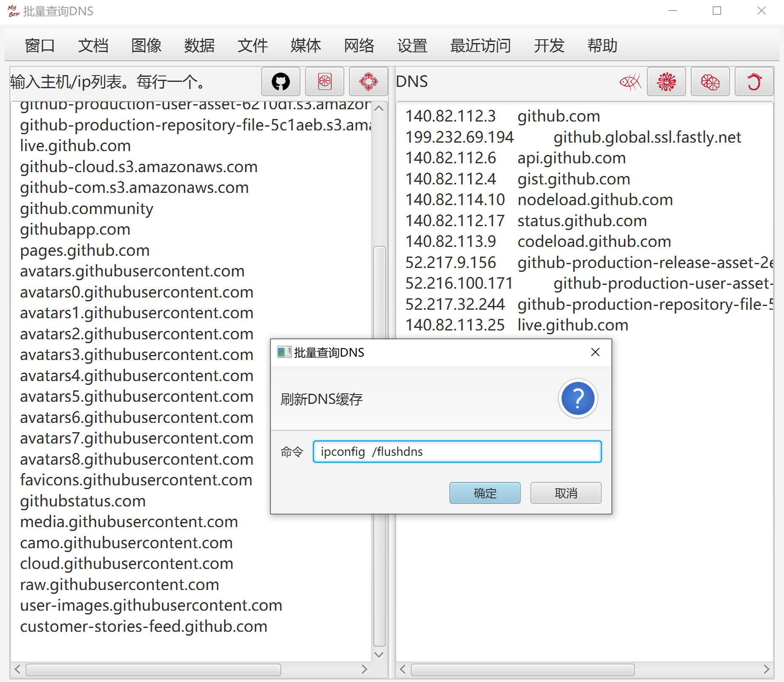Click the DNS results horizontal scrollbar right arrow

click(x=766, y=669)
